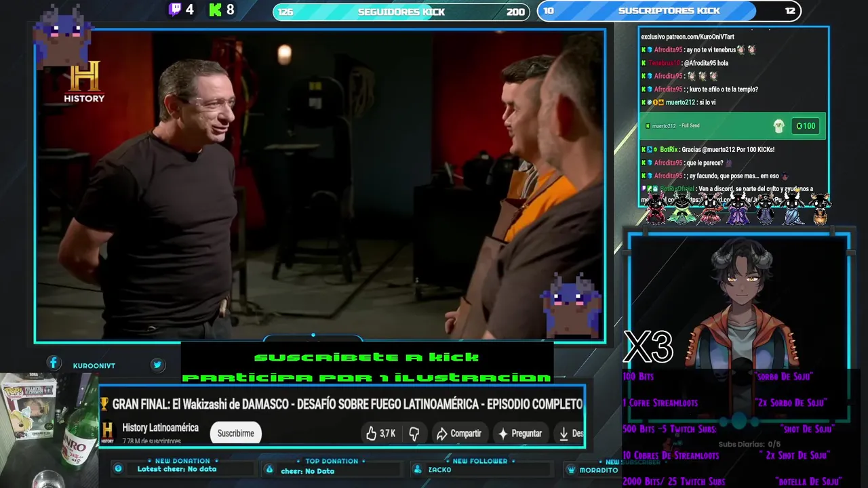Click the Suscriptores Kick progress bar
This screenshot has height=488, width=868.
[x=669, y=11]
